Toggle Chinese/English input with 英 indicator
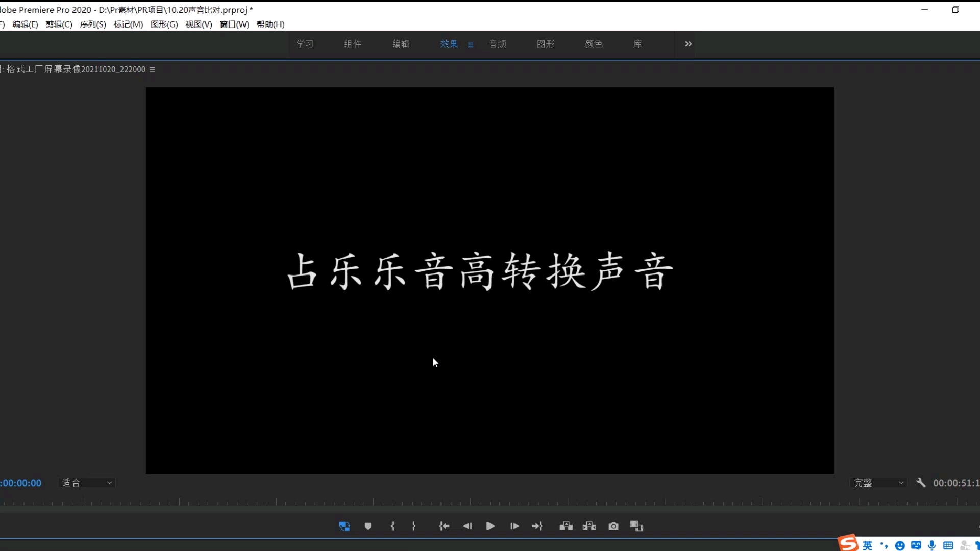This screenshot has width=980, height=551. 868,545
